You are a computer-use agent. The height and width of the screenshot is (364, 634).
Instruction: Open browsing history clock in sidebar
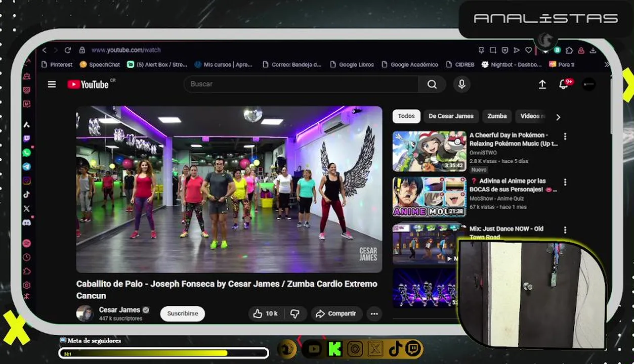point(27,257)
